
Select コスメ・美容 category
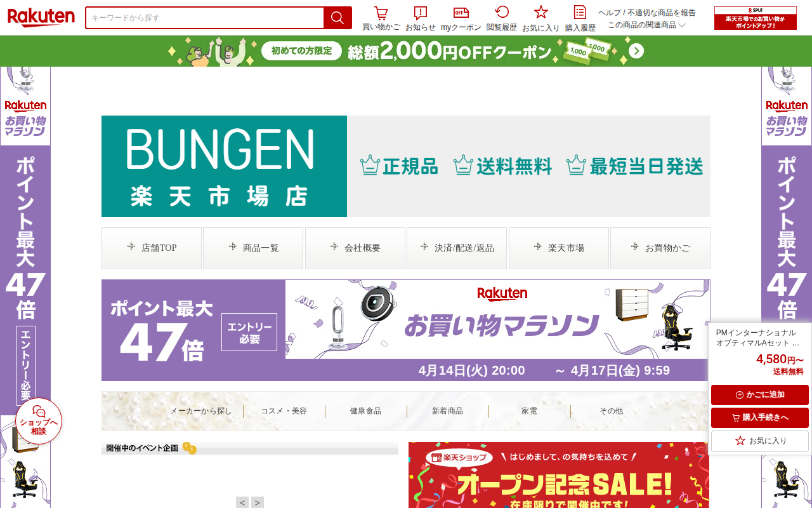pos(284,411)
